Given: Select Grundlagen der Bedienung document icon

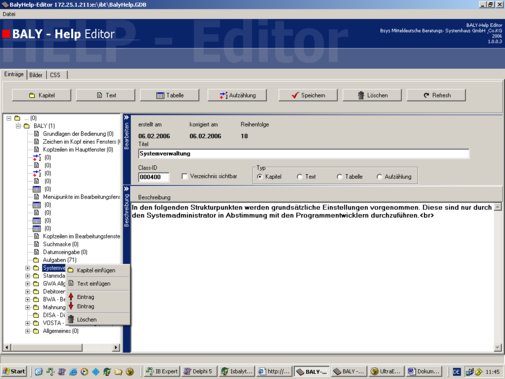Looking at the screenshot, I should click(x=37, y=134).
